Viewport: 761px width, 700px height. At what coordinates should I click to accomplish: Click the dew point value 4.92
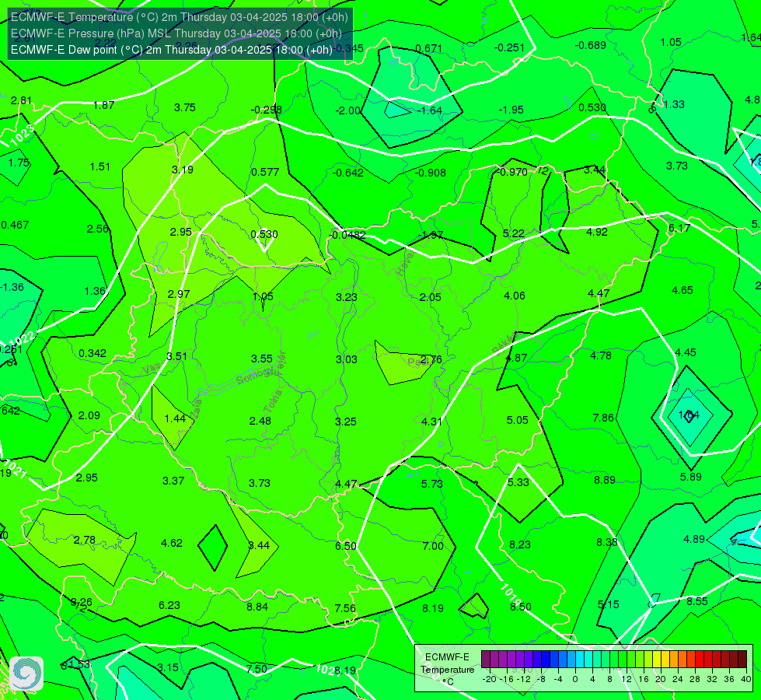click(596, 233)
